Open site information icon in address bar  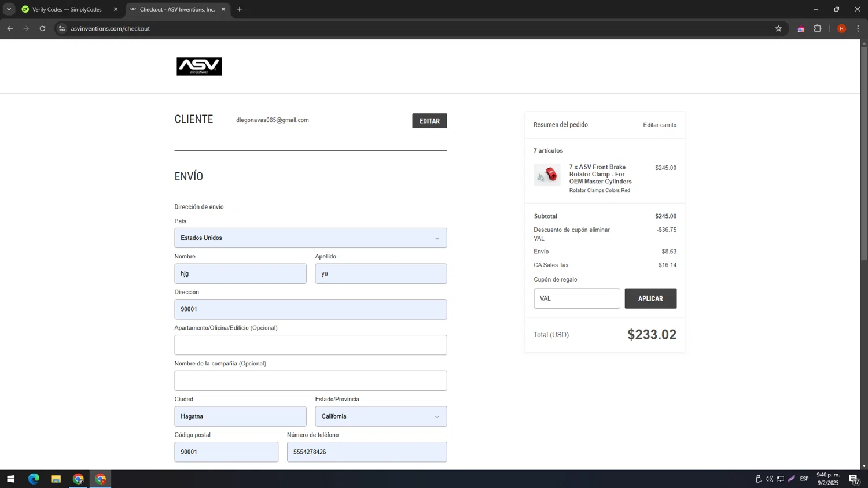62,28
